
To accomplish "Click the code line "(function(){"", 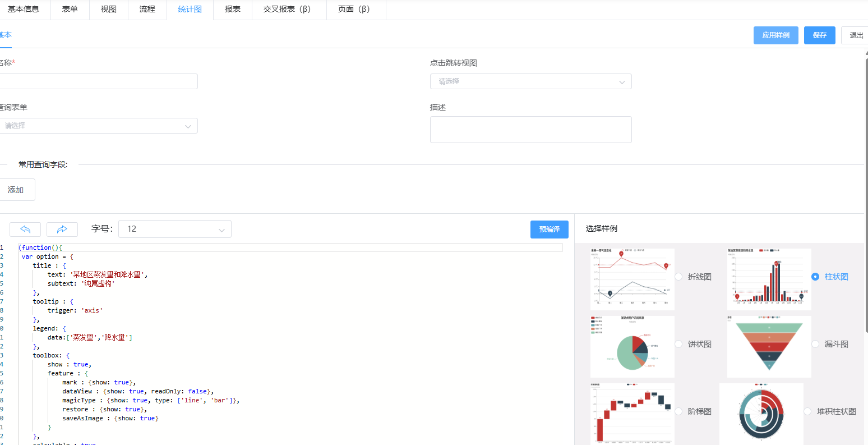I will (40, 247).
